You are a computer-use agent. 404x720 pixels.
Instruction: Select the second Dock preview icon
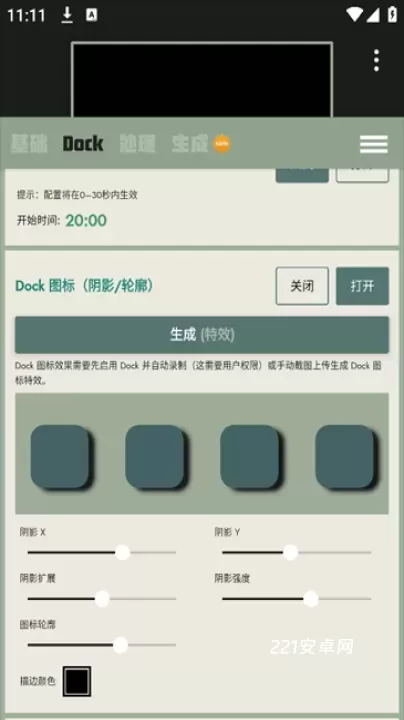[155, 456]
